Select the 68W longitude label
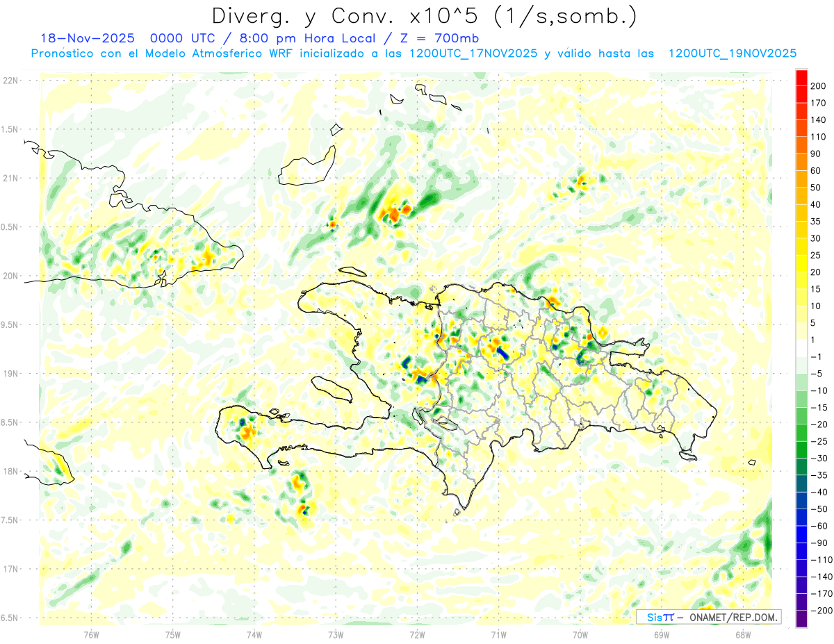 [743, 634]
